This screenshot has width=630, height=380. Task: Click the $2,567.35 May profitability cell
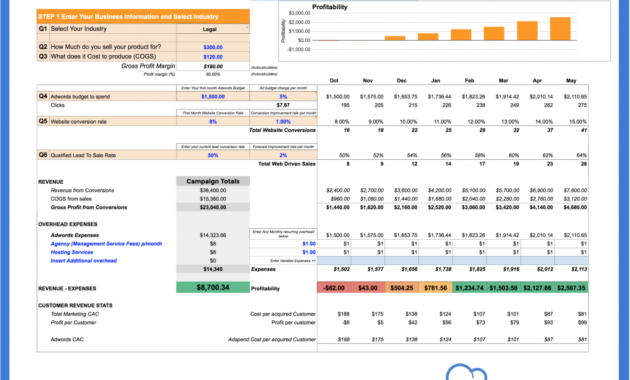[x=571, y=288]
